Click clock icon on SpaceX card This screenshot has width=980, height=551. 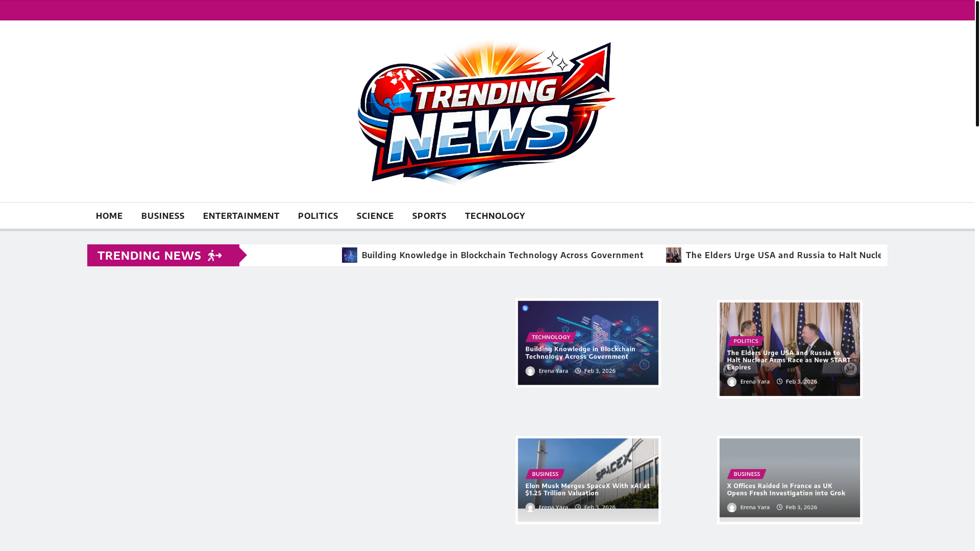[x=578, y=508]
